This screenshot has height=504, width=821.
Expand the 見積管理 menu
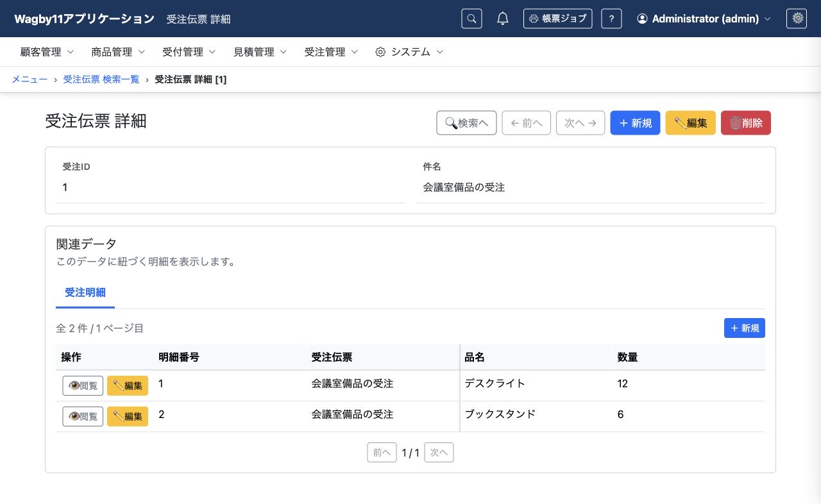coord(260,52)
